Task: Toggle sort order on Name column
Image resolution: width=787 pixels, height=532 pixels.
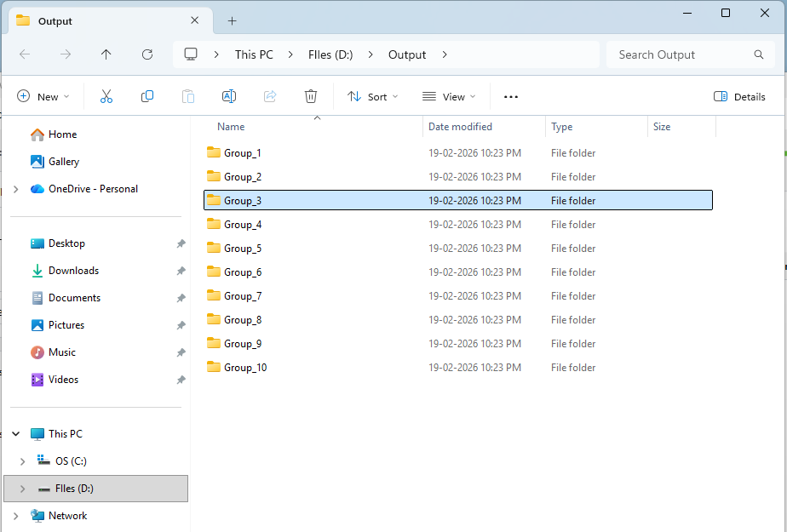Action: (231, 126)
